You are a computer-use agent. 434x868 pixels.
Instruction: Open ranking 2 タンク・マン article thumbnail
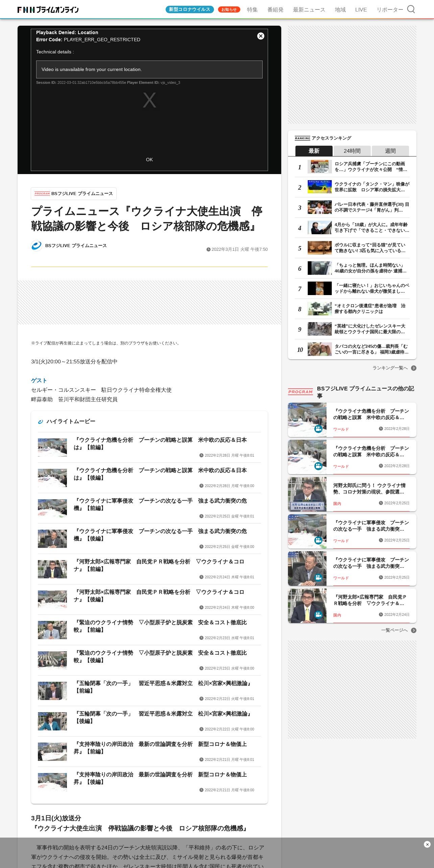click(x=319, y=187)
